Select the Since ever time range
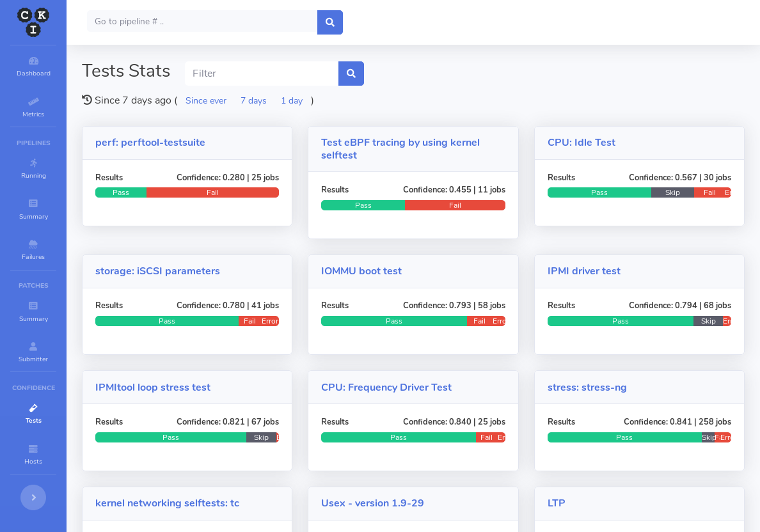 click(206, 101)
